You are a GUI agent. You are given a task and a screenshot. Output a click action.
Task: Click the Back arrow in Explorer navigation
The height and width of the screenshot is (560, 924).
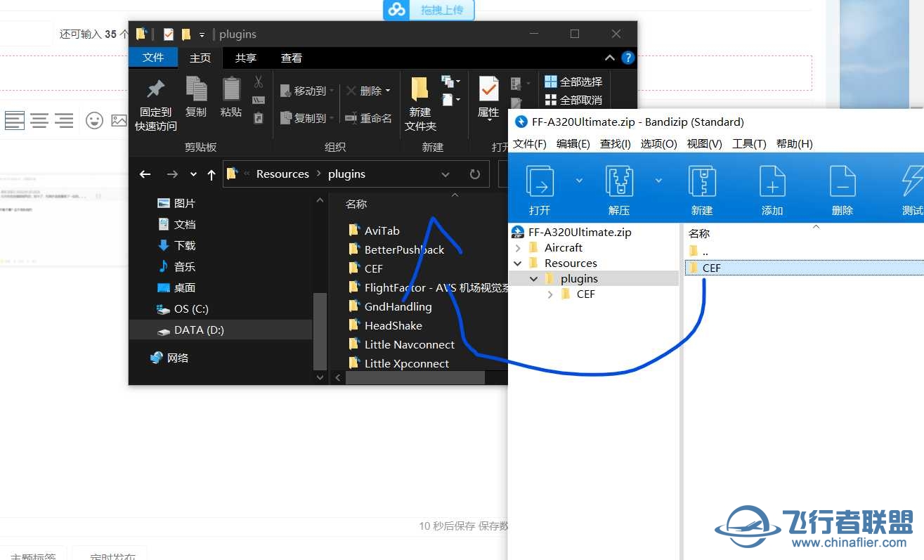145,174
